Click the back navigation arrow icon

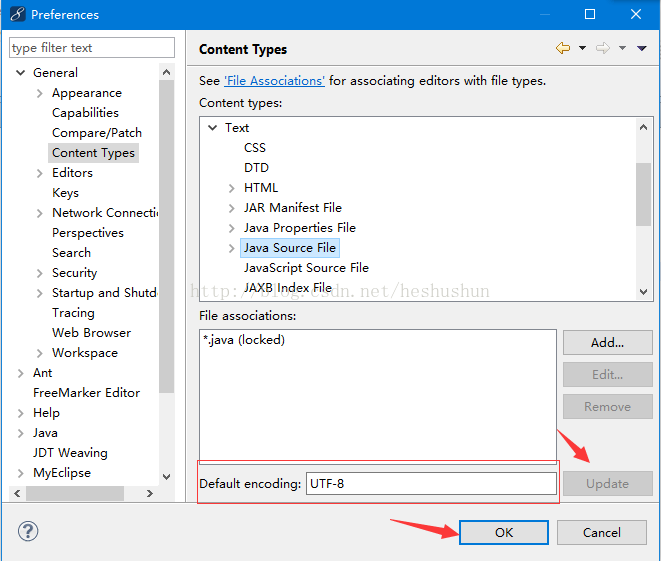563,48
